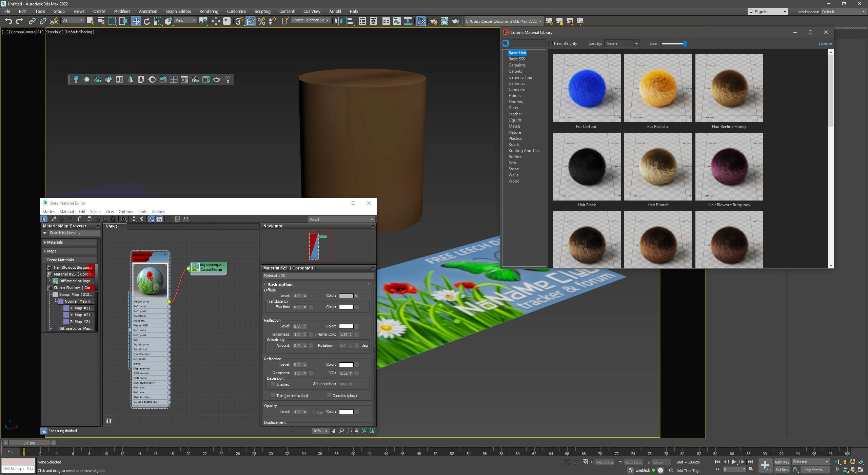The image size is (868, 475).
Task: Pick Material from Object eyedropper in Slate
Action: click(x=54, y=219)
